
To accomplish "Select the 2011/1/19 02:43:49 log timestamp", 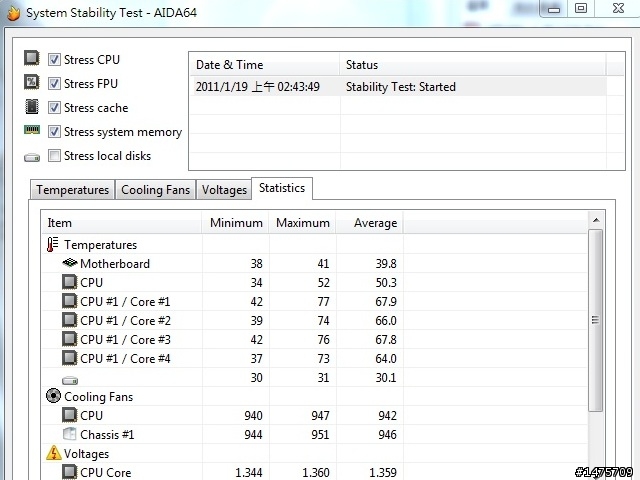I will (x=258, y=87).
